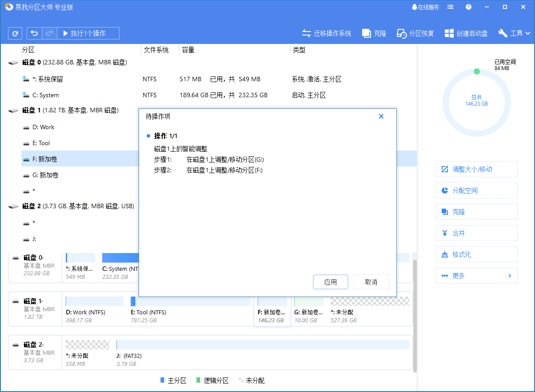This screenshot has height=392, width=535.
Task: Select Format (格式化) in side panel
Action: pos(476,254)
